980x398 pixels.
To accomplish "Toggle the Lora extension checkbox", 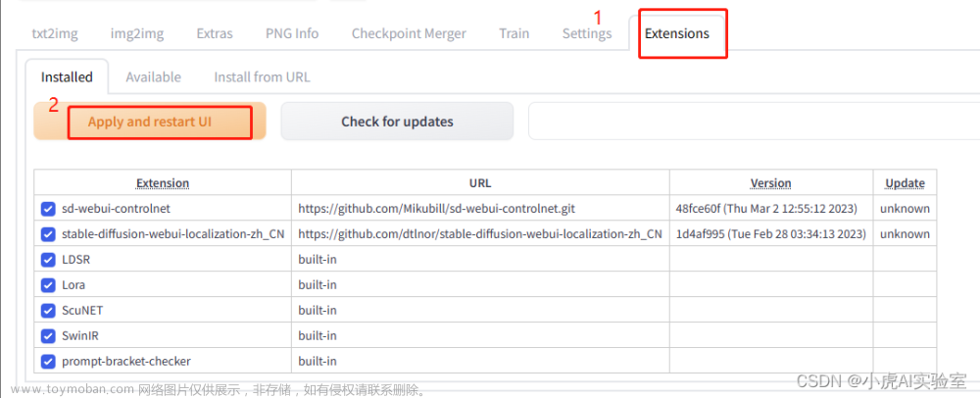I will tap(48, 285).
